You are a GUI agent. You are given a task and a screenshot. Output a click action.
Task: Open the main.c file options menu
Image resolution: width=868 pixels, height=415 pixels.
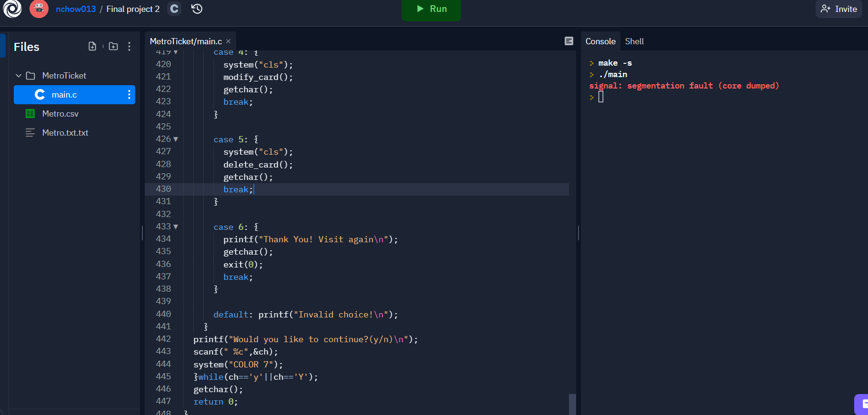point(129,95)
